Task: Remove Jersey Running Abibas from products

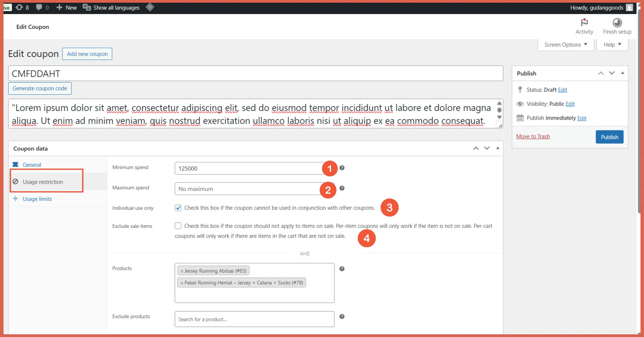Action: point(182,271)
